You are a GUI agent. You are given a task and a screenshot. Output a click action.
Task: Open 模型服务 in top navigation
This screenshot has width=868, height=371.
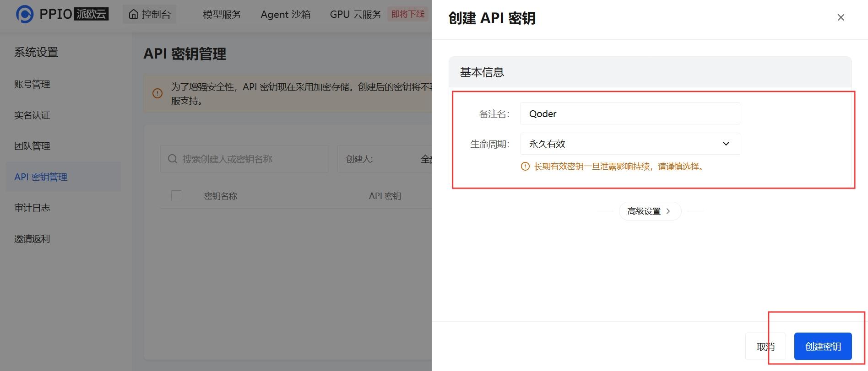click(x=222, y=14)
